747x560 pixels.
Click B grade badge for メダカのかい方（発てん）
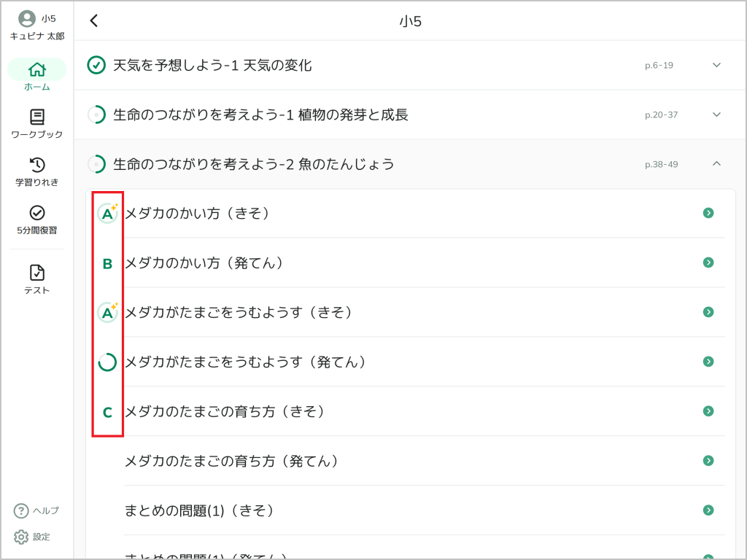point(108,263)
